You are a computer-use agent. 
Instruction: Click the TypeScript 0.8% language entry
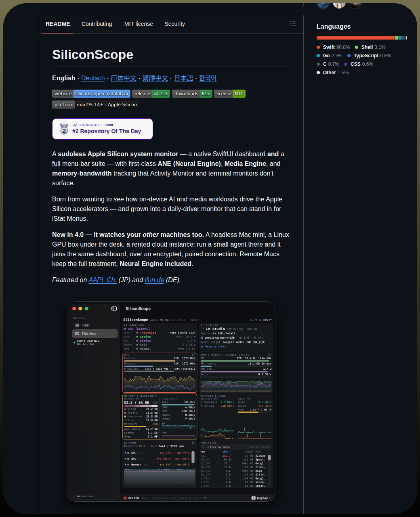pos(370,56)
